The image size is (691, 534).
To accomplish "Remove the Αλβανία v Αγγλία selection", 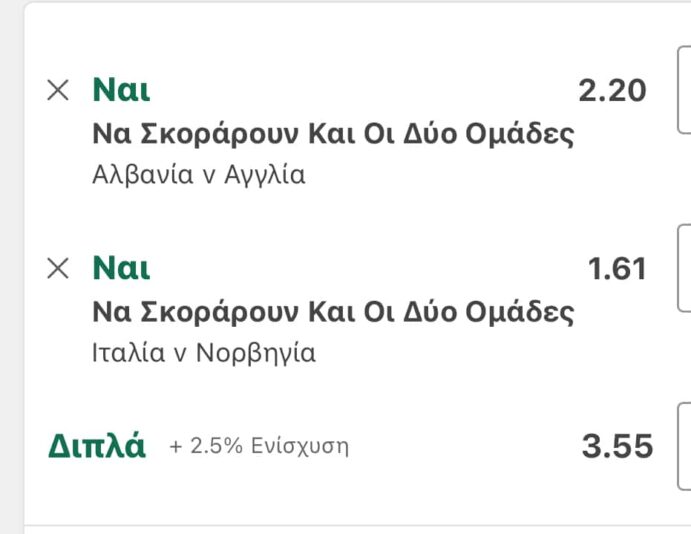I will point(59,91).
